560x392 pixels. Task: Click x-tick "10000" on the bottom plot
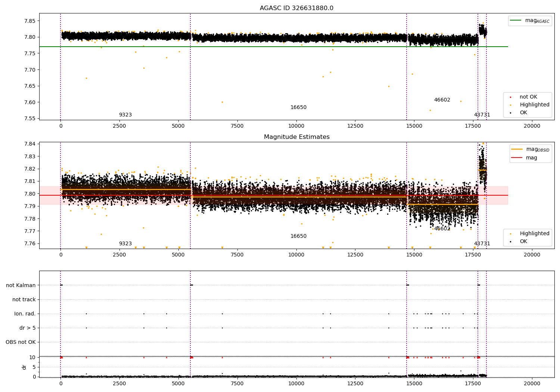296,383
